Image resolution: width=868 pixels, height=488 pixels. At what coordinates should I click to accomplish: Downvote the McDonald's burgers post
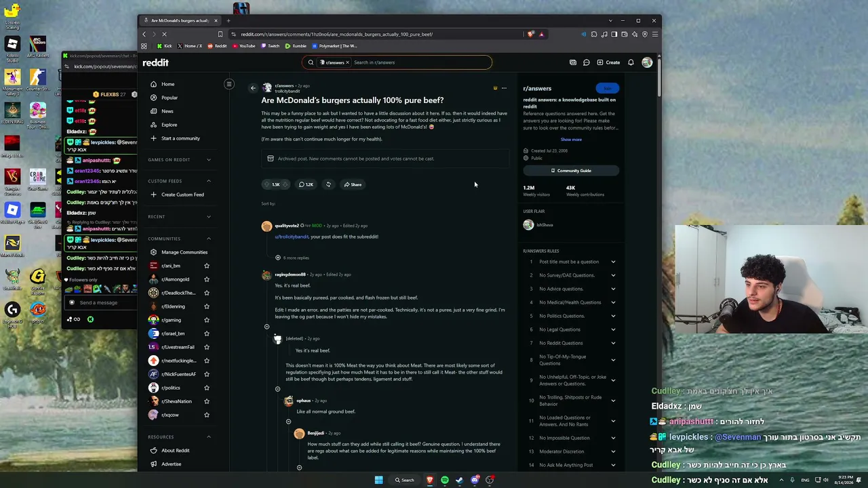click(285, 184)
